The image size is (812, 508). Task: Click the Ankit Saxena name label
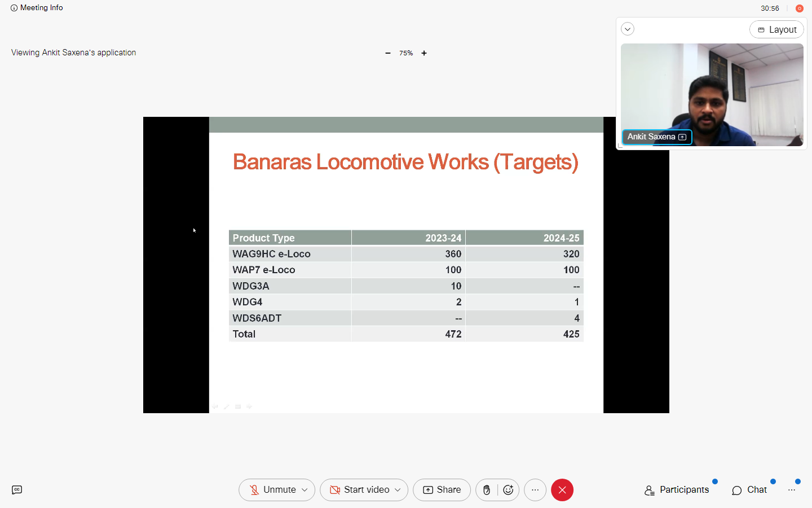pos(656,137)
